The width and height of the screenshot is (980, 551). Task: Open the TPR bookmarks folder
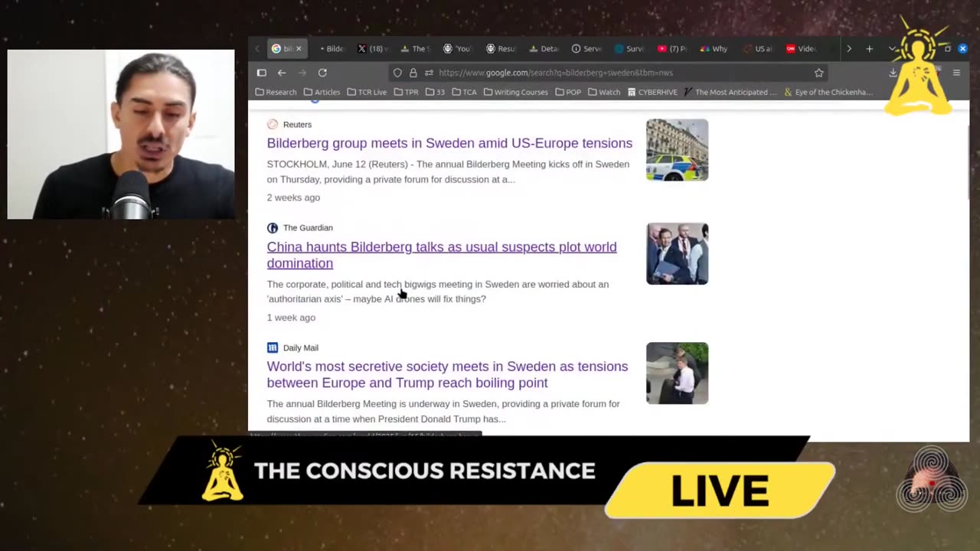click(406, 92)
